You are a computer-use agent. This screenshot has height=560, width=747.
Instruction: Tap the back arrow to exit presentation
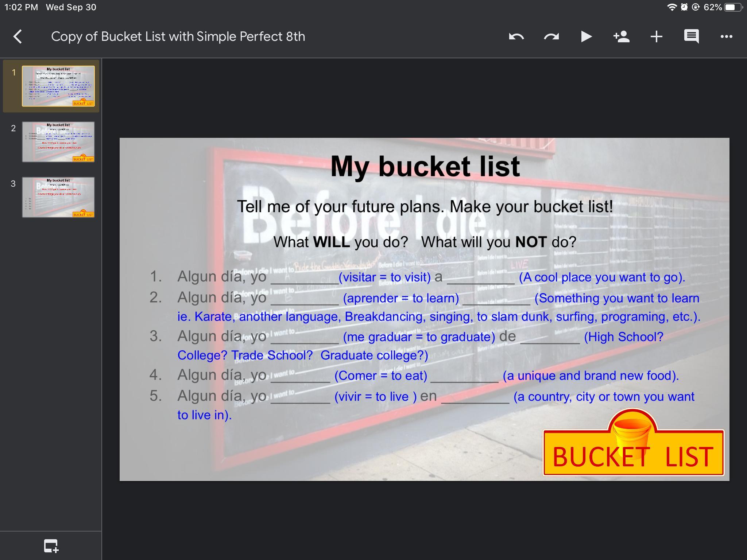click(x=18, y=36)
